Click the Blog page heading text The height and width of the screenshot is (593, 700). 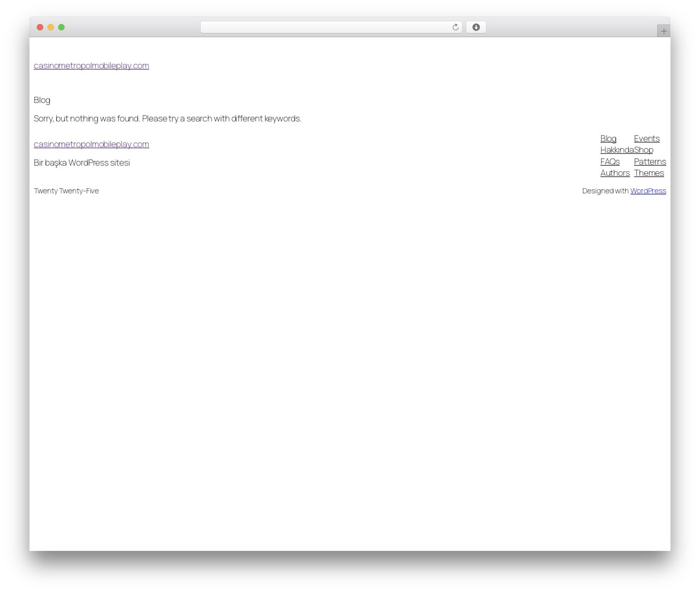pyautogui.click(x=42, y=100)
